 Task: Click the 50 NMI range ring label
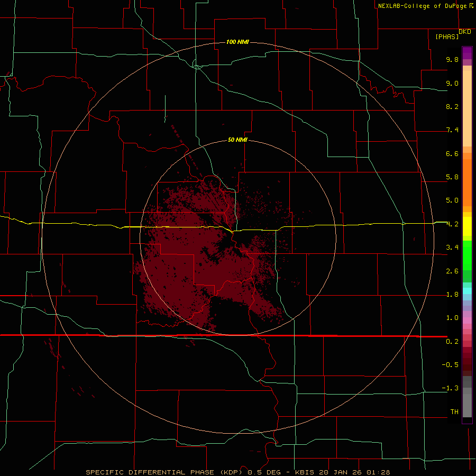(x=237, y=140)
